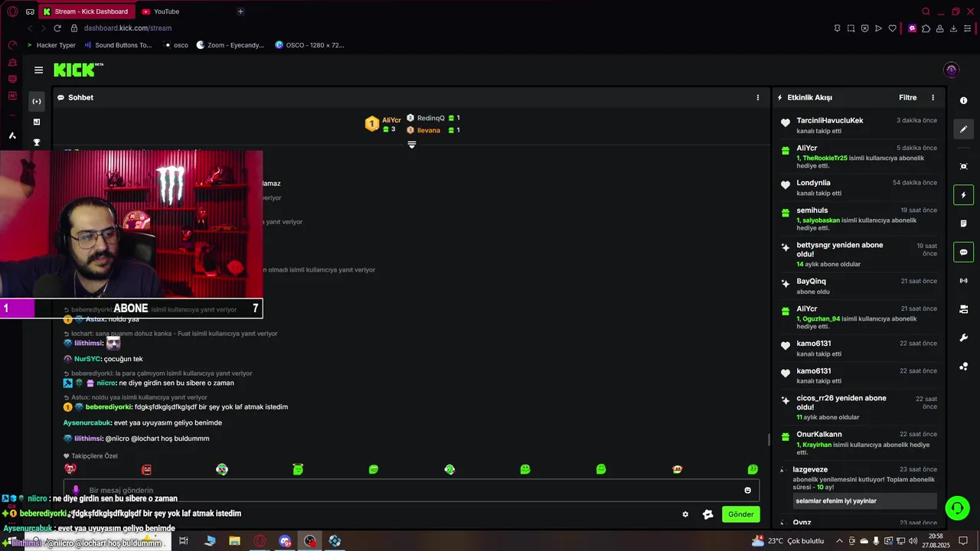
Task: Click TarcinliHavucluKek in activity feed
Action: coord(830,120)
